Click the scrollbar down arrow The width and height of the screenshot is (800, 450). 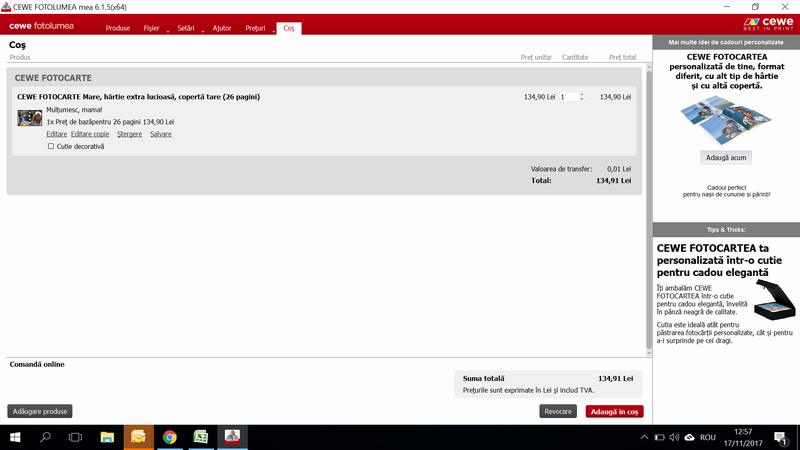[x=649, y=353]
